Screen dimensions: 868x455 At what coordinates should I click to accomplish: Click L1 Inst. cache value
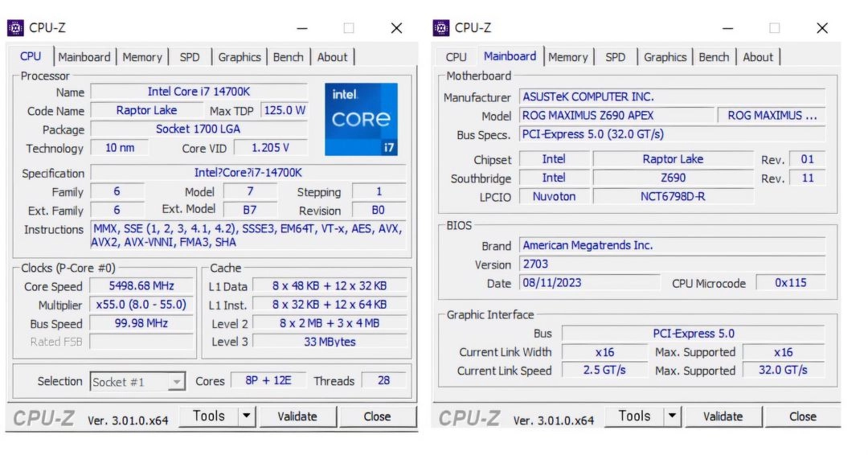330,305
